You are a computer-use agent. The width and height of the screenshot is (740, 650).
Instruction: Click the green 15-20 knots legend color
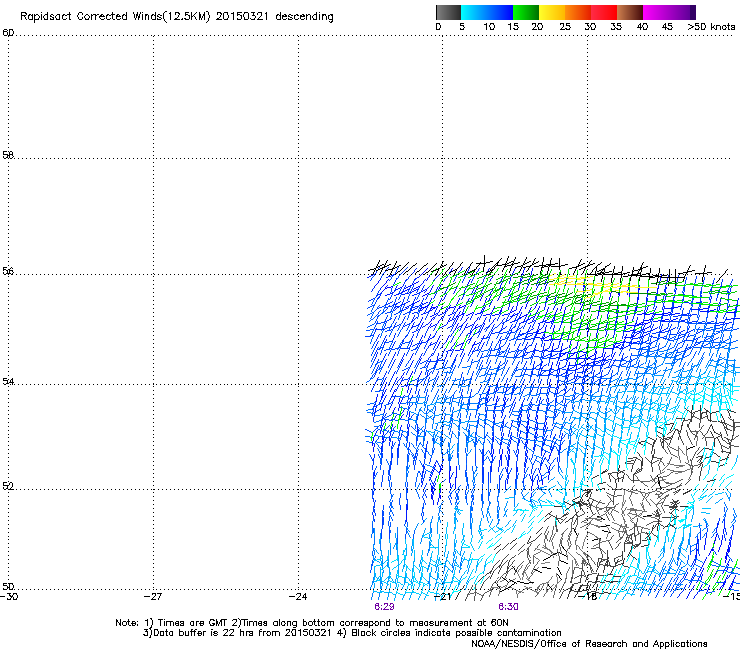[526, 12]
